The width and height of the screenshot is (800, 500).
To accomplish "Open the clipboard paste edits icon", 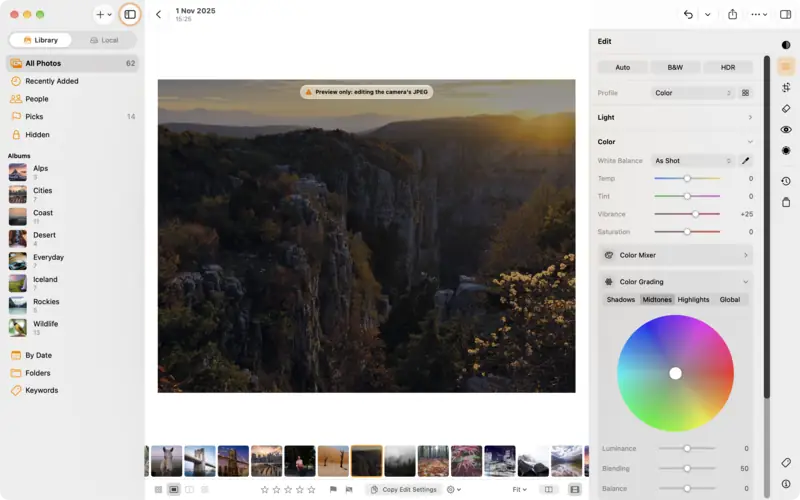I will tap(786, 202).
